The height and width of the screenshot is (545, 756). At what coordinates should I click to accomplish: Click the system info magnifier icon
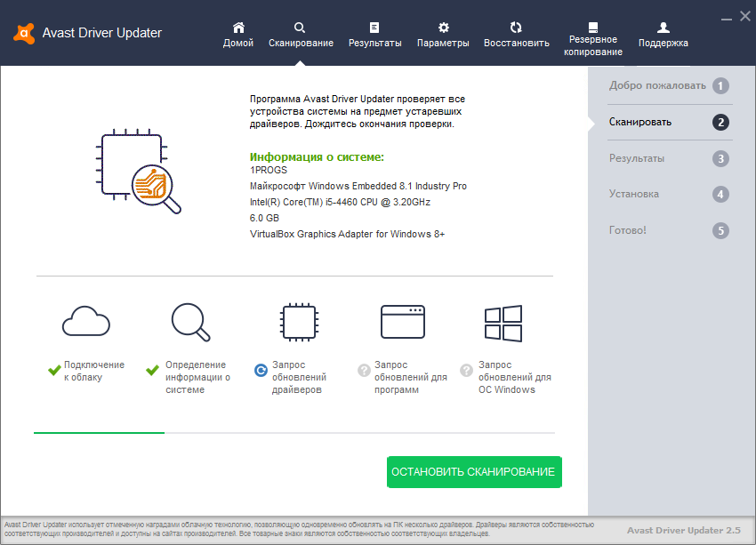(x=191, y=322)
